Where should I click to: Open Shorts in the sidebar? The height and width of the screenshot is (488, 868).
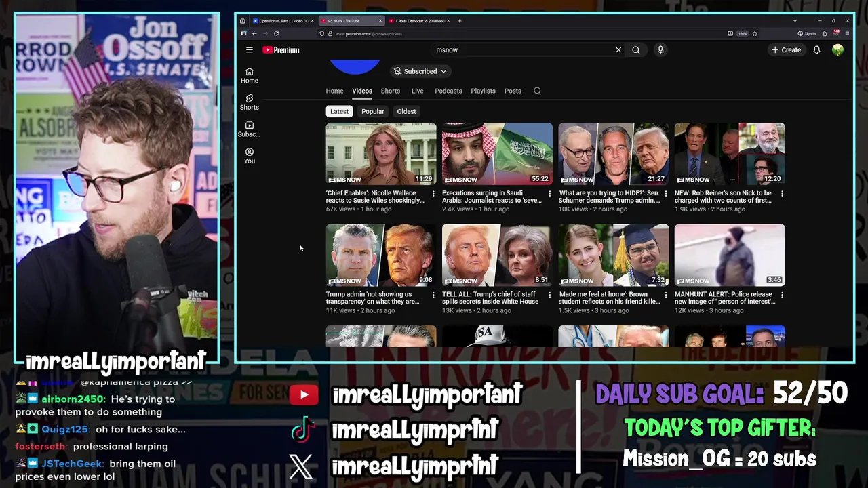250,102
